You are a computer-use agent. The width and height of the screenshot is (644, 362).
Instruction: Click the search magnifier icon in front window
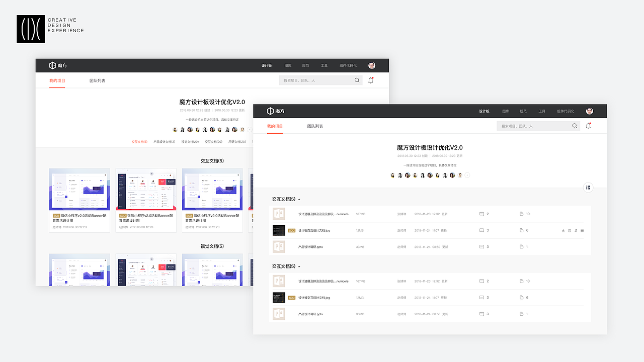[575, 126]
